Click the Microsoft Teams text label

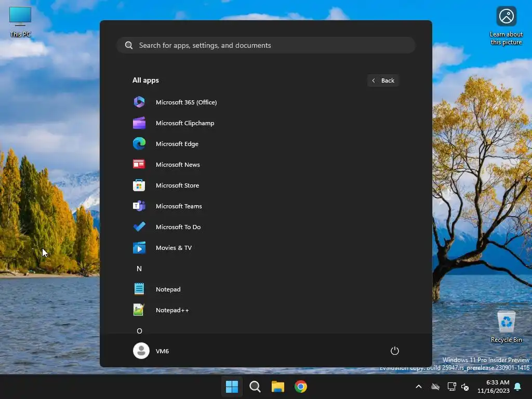tap(179, 206)
